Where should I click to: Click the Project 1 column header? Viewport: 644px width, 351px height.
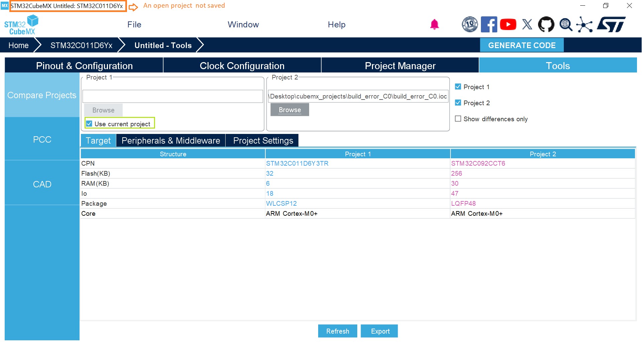click(x=358, y=154)
